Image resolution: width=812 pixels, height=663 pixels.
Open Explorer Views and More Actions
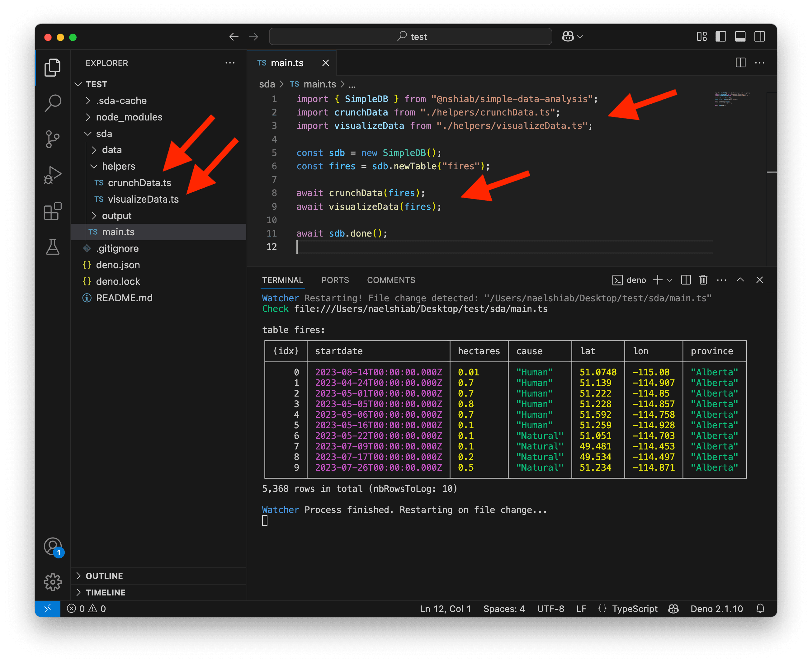coord(230,63)
